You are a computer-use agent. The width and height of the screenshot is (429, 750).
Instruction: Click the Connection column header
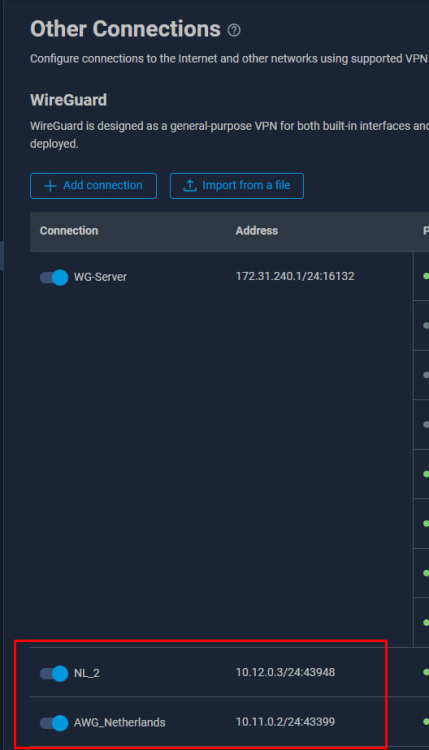click(69, 231)
